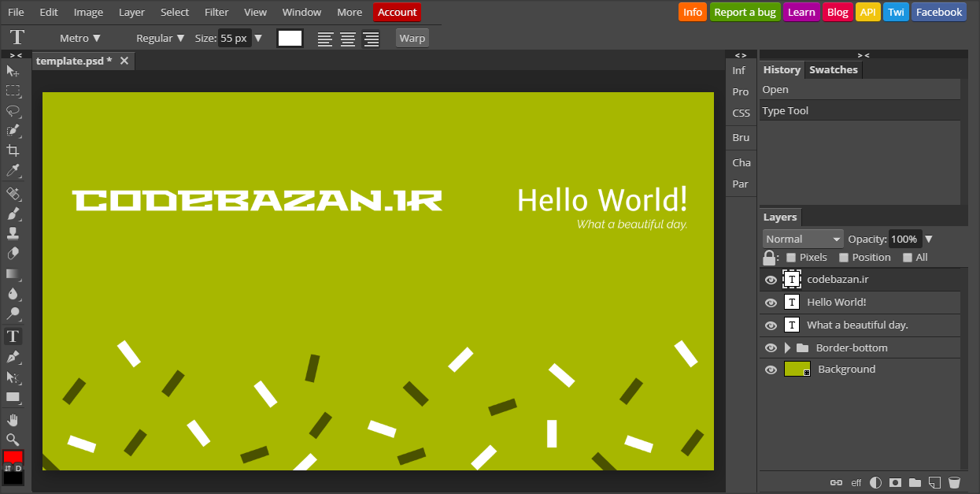Delete layer with trash icon
The width and height of the screenshot is (980, 494).
954,482
